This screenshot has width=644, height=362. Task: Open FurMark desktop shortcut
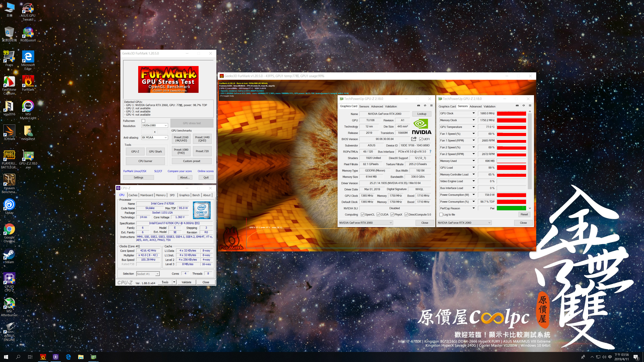click(x=28, y=83)
